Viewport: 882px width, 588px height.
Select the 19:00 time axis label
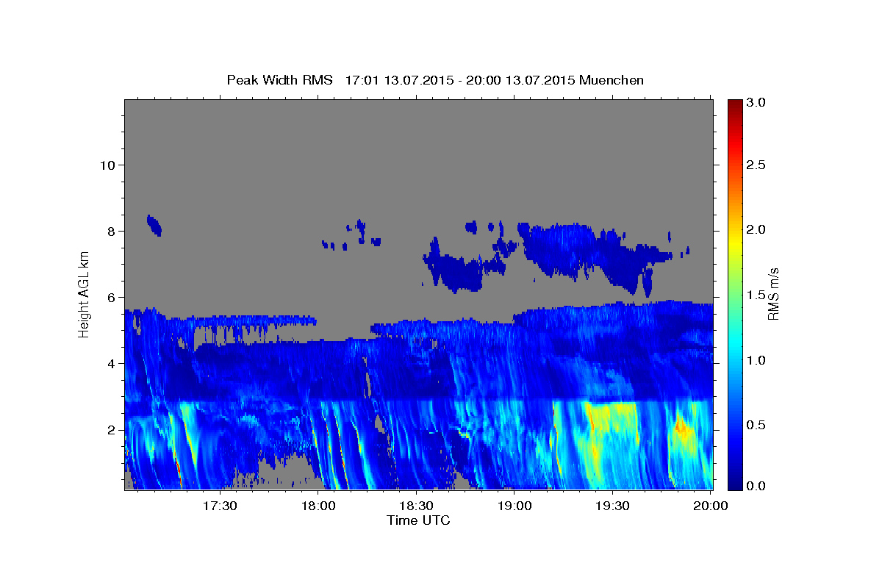(x=514, y=506)
